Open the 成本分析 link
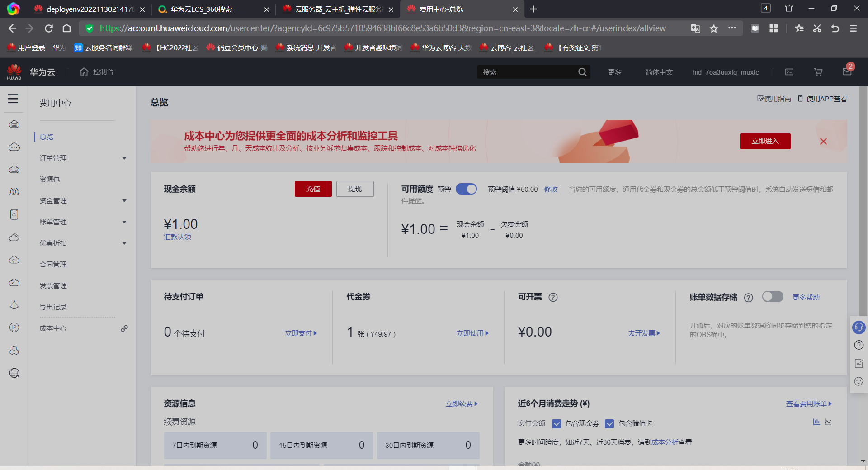868x470 pixels. coord(665,442)
